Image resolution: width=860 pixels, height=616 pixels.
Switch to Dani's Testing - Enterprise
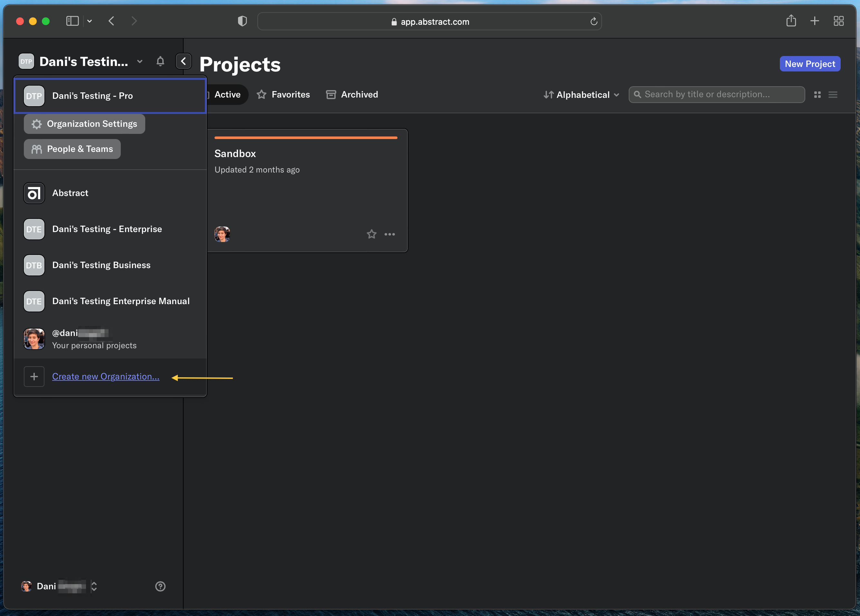click(x=110, y=229)
